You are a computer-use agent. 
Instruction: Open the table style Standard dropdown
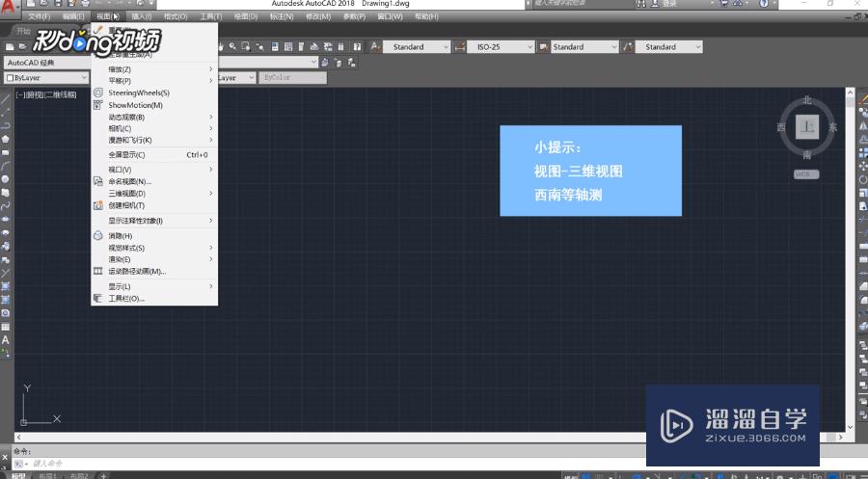[584, 47]
